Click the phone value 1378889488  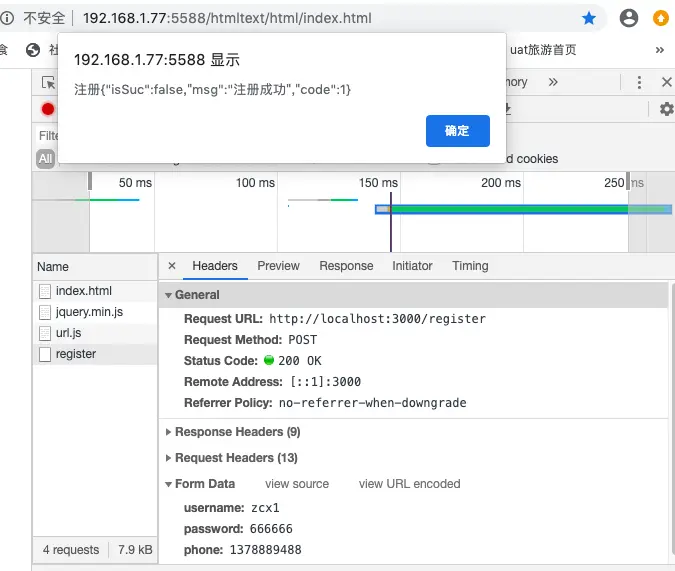pyautogui.click(x=266, y=550)
